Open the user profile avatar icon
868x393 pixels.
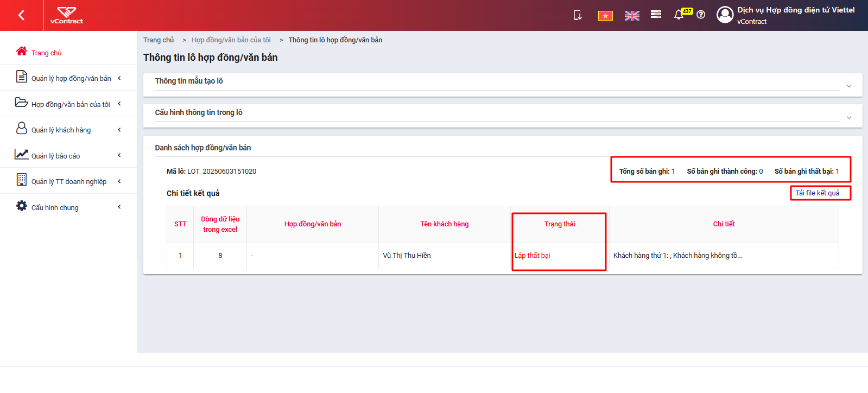click(x=725, y=15)
